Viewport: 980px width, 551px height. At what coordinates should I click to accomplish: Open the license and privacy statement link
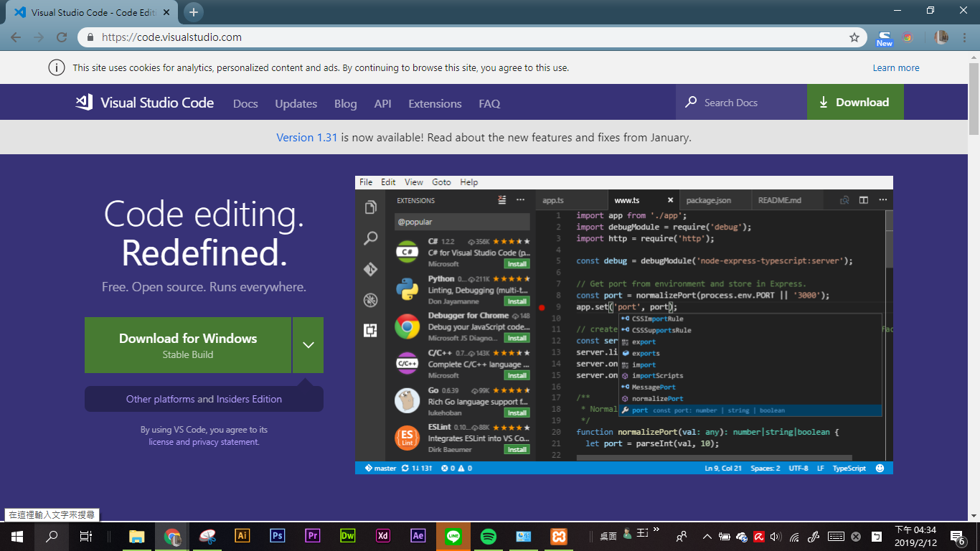coord(204,442)
